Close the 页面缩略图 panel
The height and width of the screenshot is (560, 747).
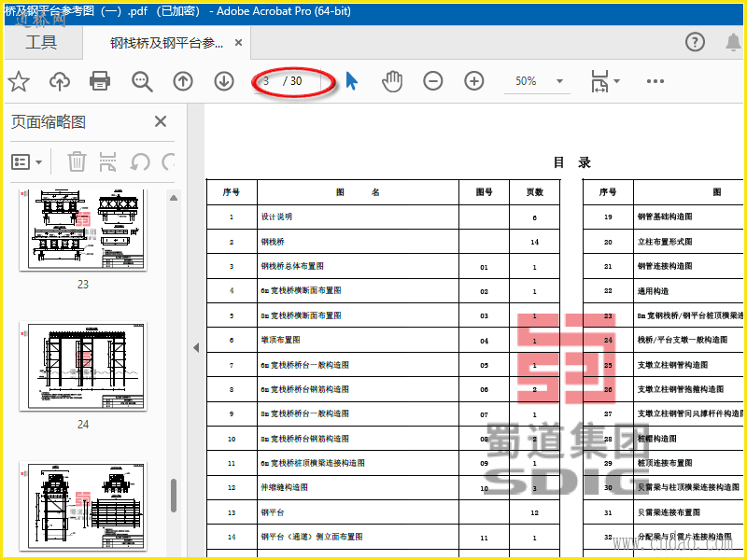click(x=161, y=121)
